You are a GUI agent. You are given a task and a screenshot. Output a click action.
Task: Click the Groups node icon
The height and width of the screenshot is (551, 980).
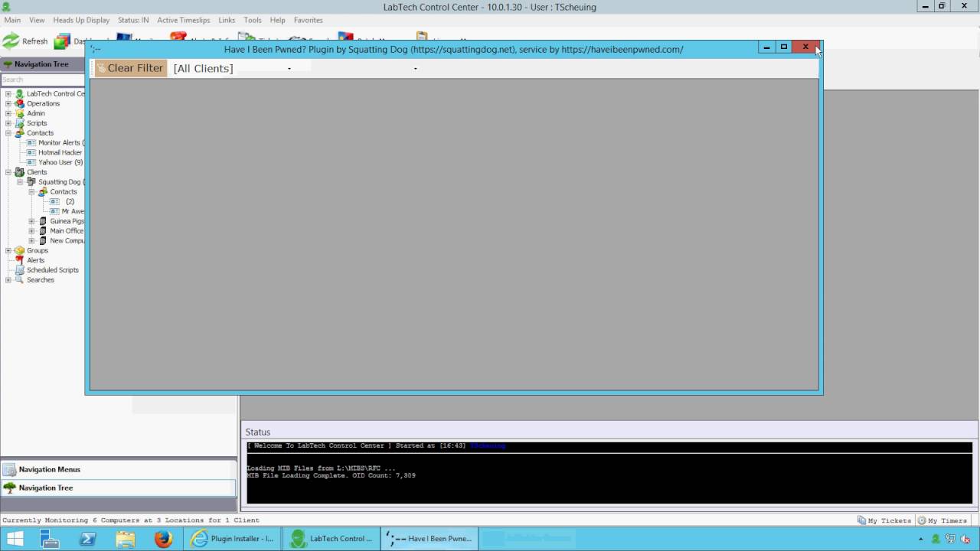19,250
